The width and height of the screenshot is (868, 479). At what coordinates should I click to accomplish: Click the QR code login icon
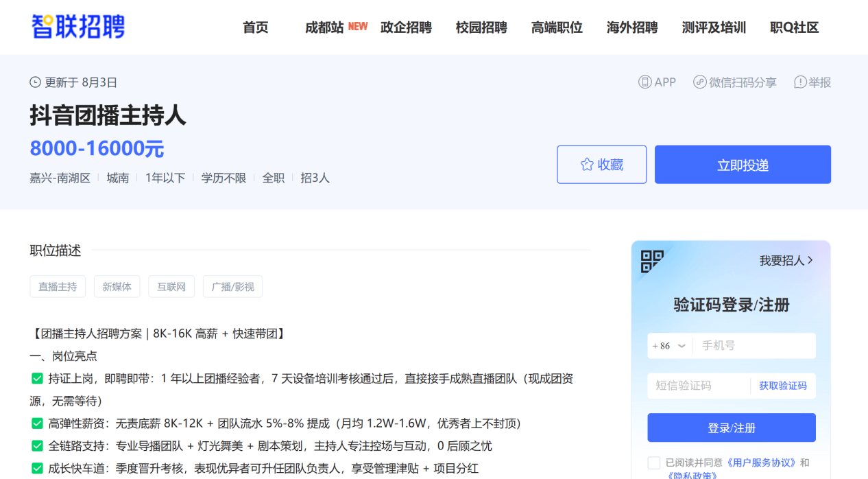point(652,261)
